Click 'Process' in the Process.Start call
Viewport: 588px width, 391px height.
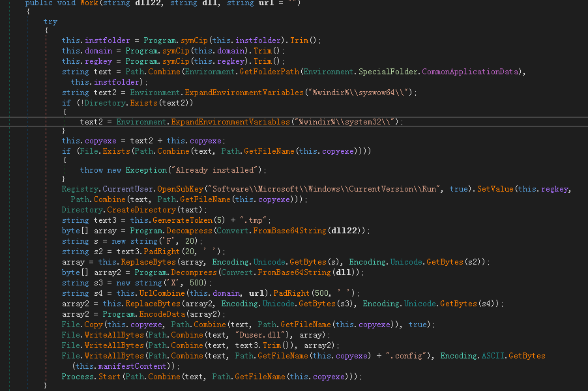click(78, 377)
